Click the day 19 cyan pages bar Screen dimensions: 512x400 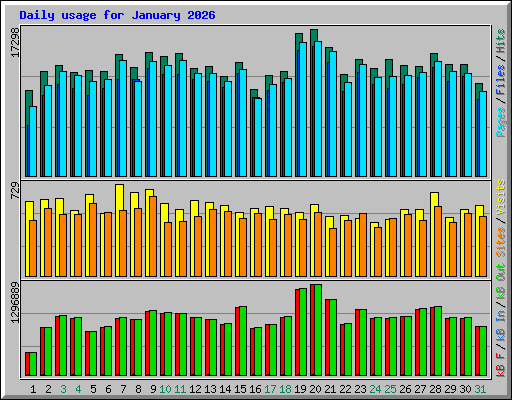coord(303,109)
